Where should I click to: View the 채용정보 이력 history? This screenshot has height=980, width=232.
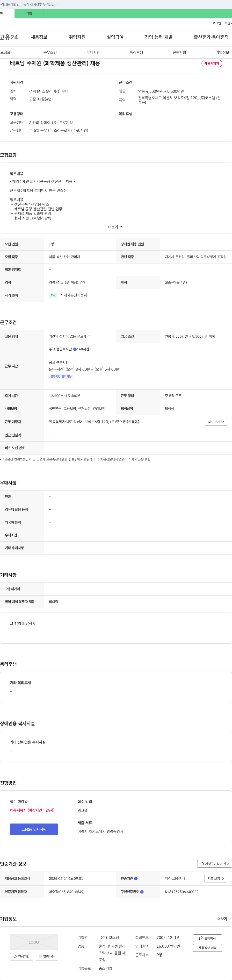tap(207, 948)
